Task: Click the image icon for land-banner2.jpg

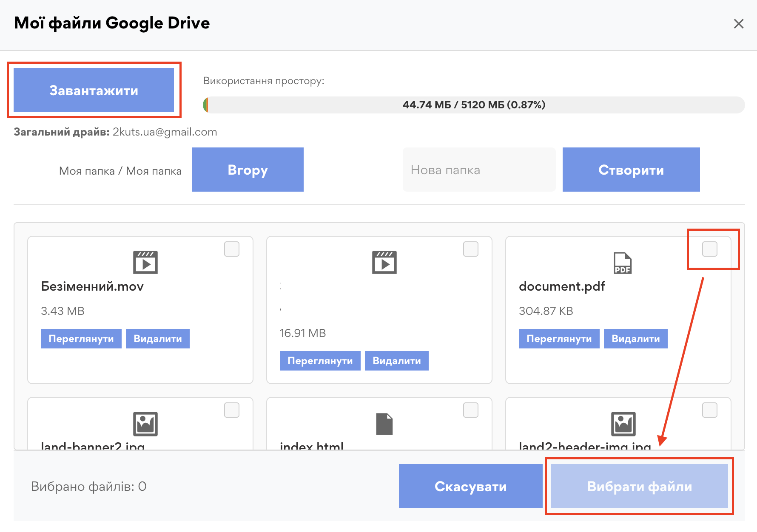Action: [145, 424]
